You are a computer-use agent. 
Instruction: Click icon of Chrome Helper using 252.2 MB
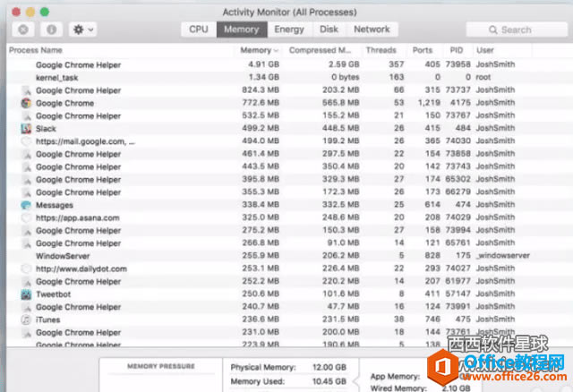(26, 282)
